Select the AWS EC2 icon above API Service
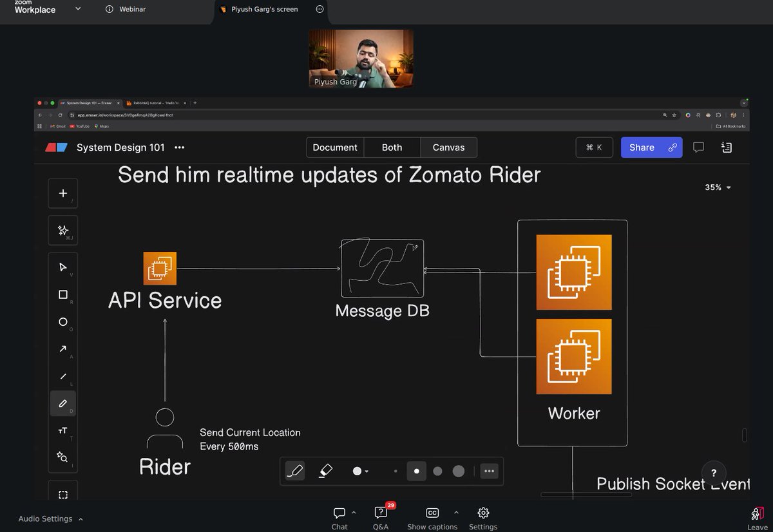 click(x=160, y=269)
